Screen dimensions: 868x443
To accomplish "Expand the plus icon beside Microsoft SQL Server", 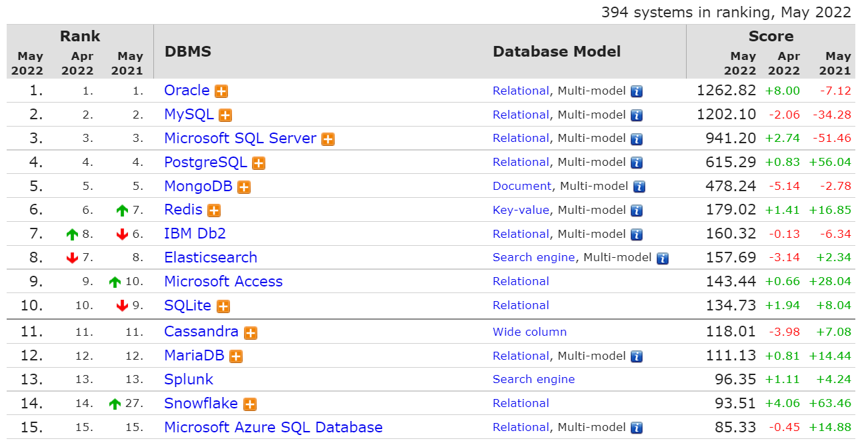I will tap(328, 139).
